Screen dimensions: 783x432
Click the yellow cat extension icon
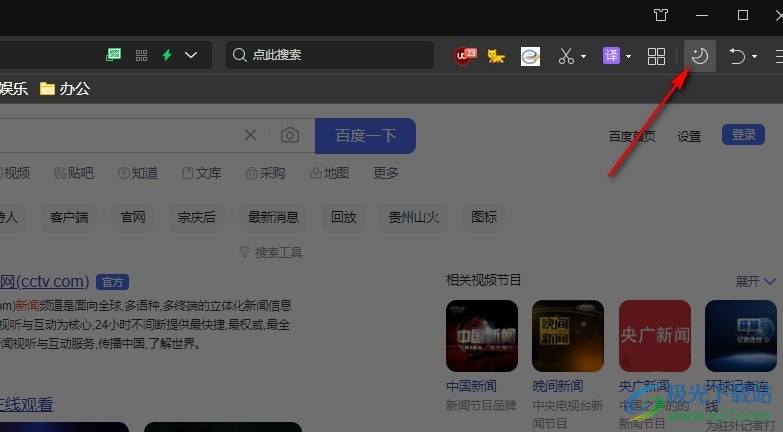pos(496,55)
